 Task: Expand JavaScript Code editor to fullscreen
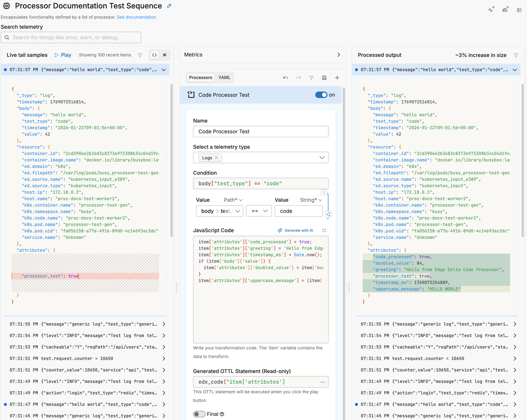pyautogui.click(x=324, y=230)
